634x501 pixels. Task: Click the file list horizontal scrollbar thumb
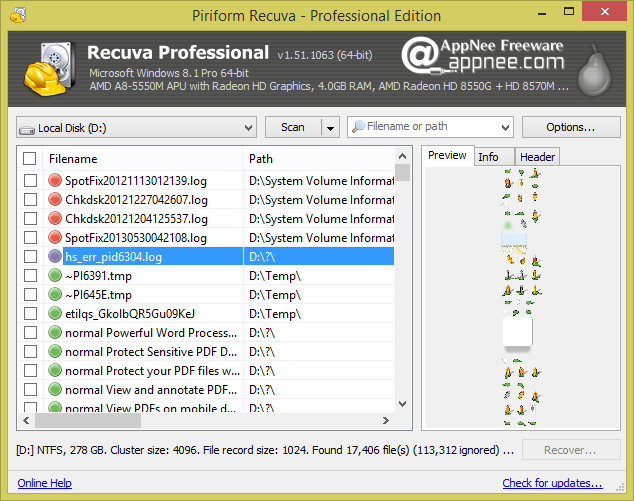click(88, 421)
